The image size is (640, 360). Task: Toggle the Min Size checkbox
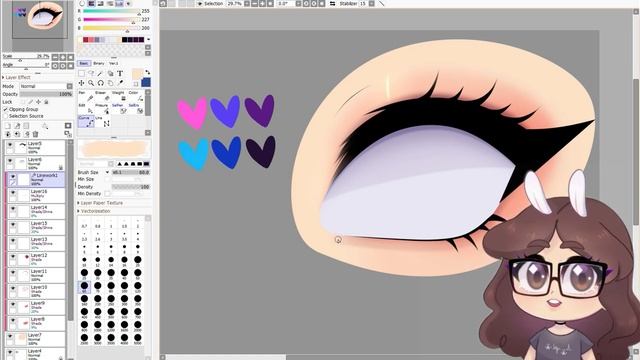(x=108, y=180)
